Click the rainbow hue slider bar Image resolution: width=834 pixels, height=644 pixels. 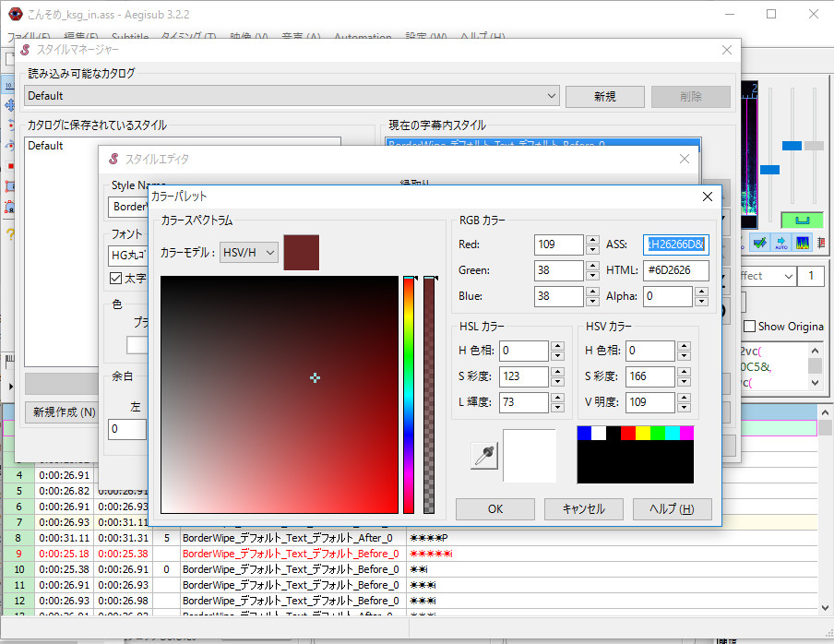click(409, 395)
